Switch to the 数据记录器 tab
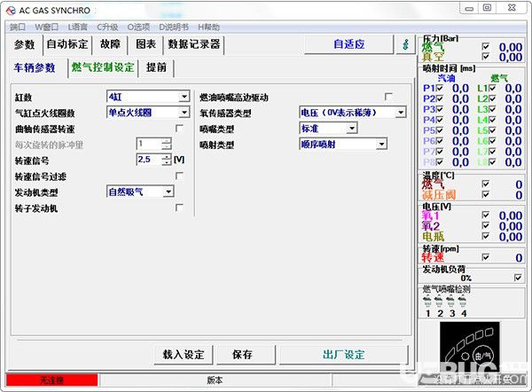The image size is (532, 392). pos(193,44)
